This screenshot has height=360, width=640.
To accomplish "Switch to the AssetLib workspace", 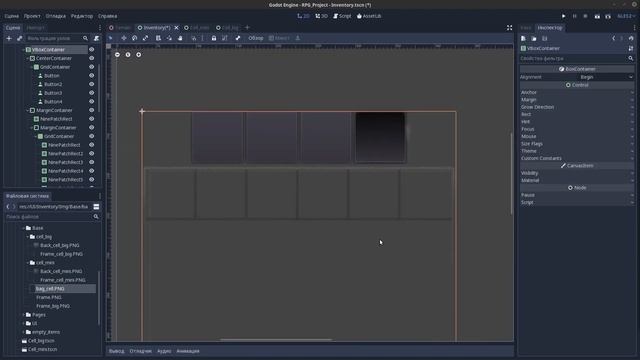I will [x=369, y=16].
